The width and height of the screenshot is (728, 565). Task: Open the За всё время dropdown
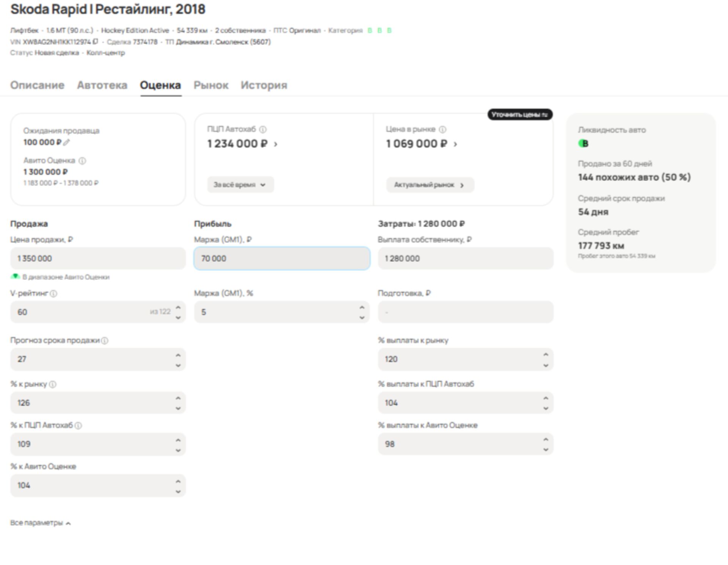(240, 185)
